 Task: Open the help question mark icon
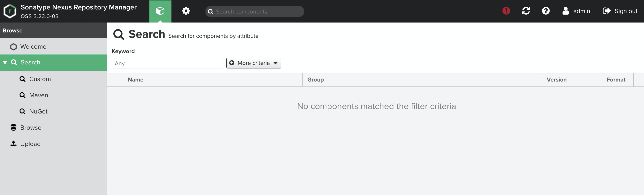tap(545, 11)
